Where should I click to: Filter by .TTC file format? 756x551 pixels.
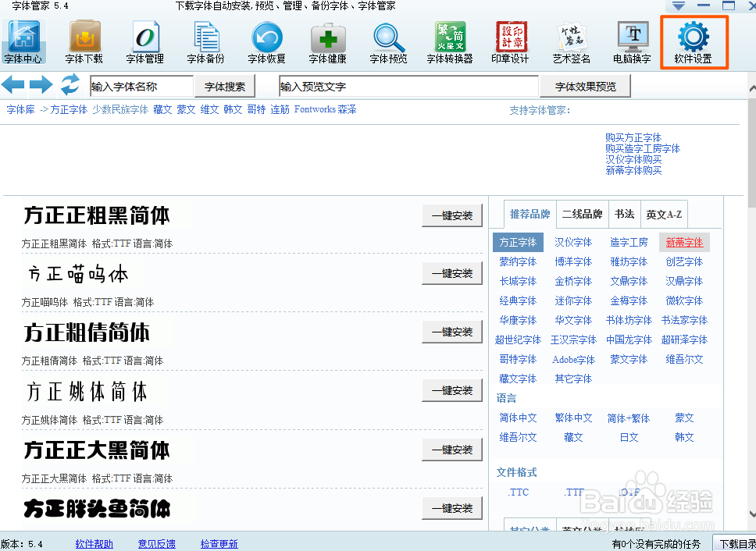pyautogui.click(x=518, y=492)
